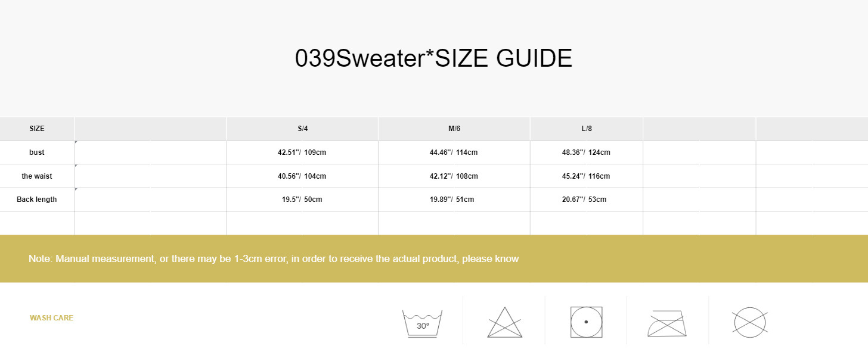Click the do not dry clean icon

pos(749,322)
